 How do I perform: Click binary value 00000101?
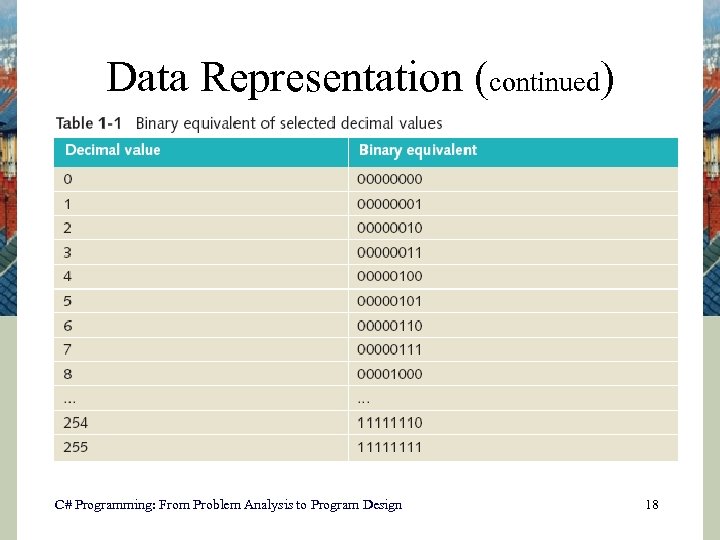(x=390, y=301)
